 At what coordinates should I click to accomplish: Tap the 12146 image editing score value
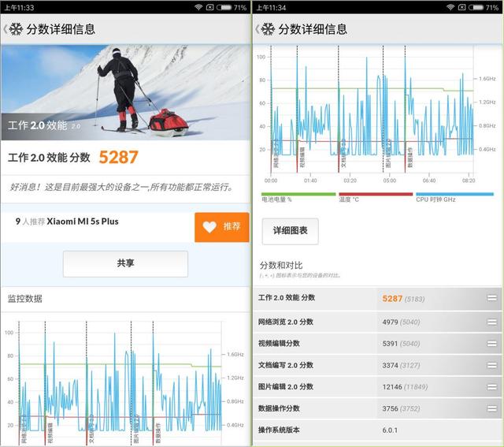pos(392,387)
